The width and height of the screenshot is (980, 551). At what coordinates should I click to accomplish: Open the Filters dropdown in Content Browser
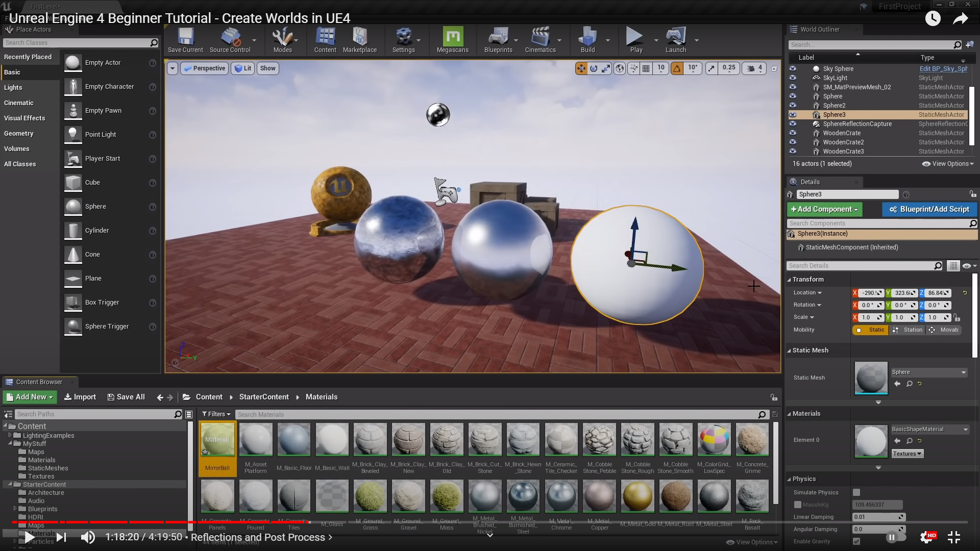click(216, 414)
